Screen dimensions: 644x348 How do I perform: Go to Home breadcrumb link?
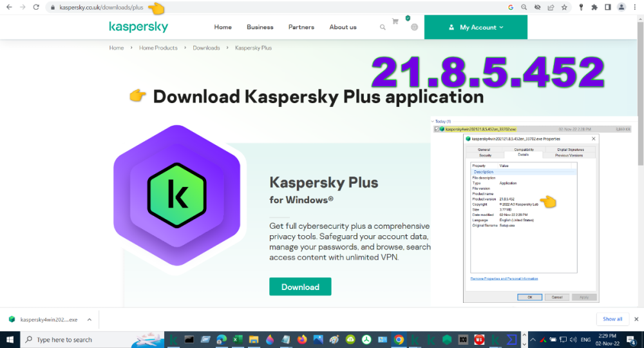[116, 48]
